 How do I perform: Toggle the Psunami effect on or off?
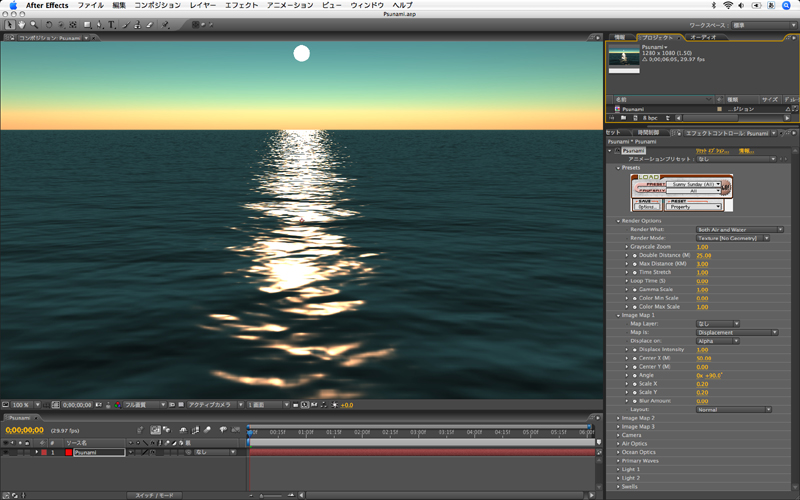click(x=616, y=150)
